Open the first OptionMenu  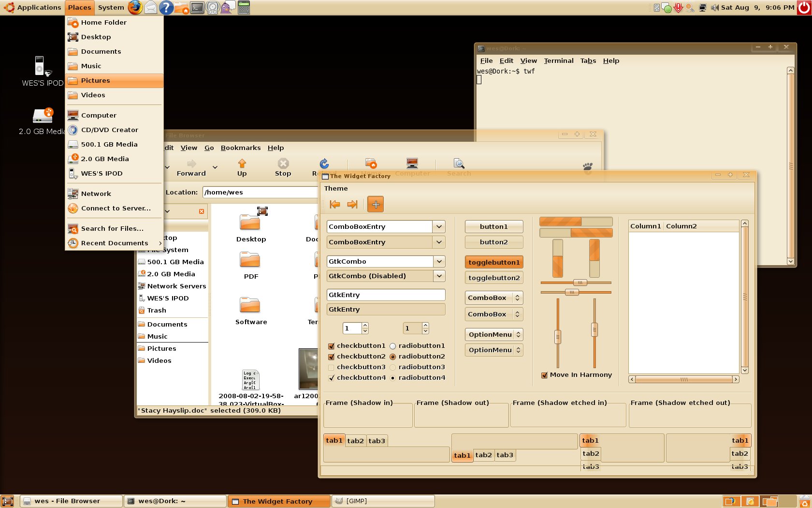click(494, 334)
